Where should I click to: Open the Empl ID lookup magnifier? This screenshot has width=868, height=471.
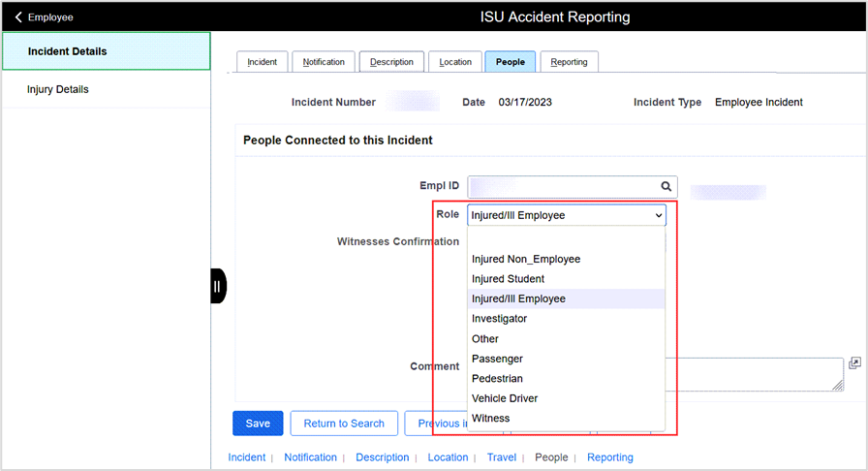[x=666, y=187]
